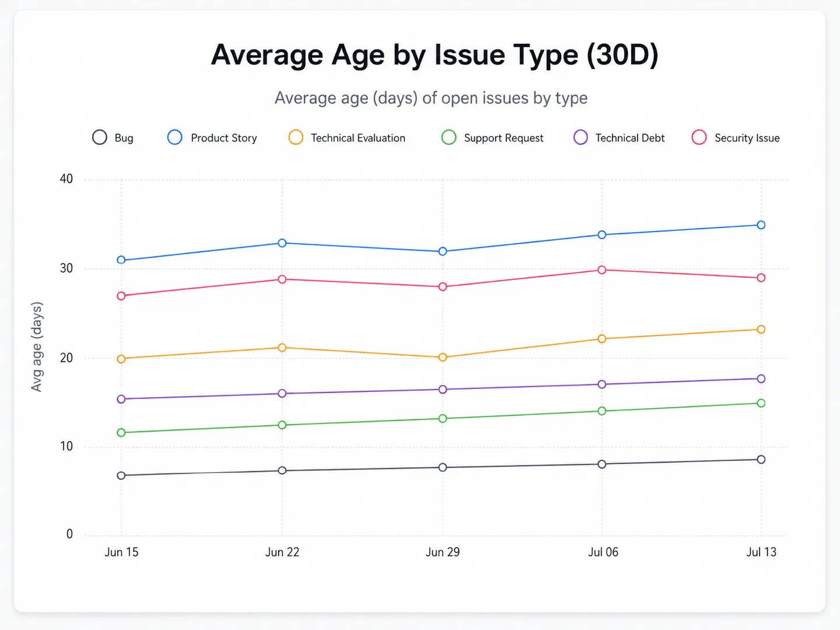Screen dimensions: 840x630
Task: Select Product Story data point at Jun 29
Action: pyautogui.click(x=443, y=251)
